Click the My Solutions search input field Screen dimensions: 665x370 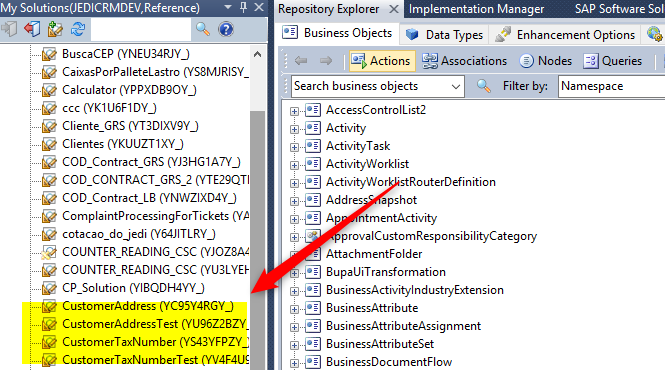(141, 30)
